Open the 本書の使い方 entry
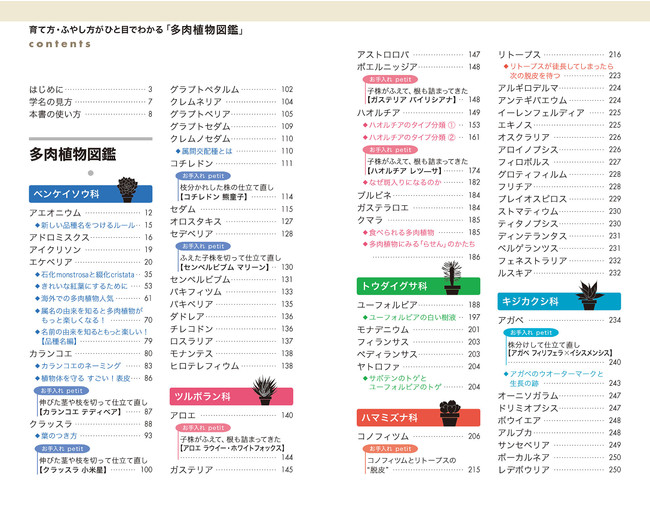The width and height of the screenshot is (650, 506). coord(56,113)
